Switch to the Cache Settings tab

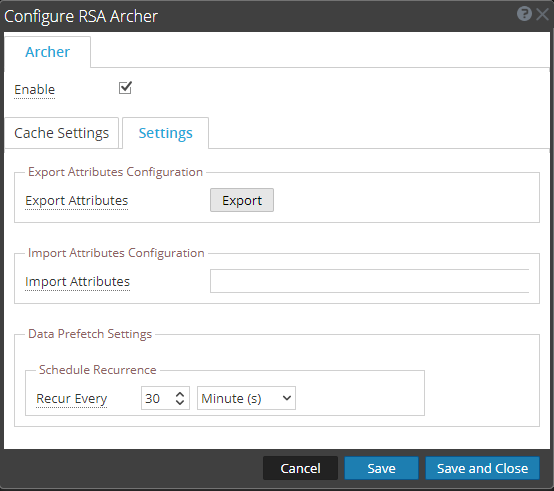[x=61, y=133]
